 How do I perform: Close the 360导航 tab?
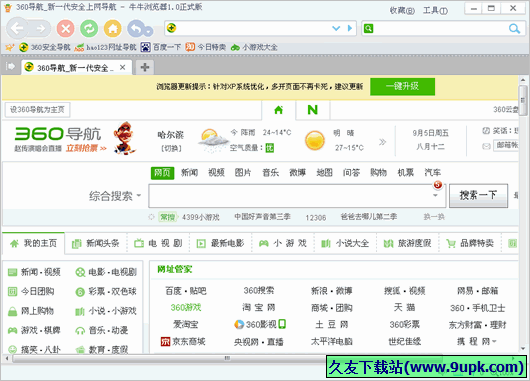pos(123,68)
